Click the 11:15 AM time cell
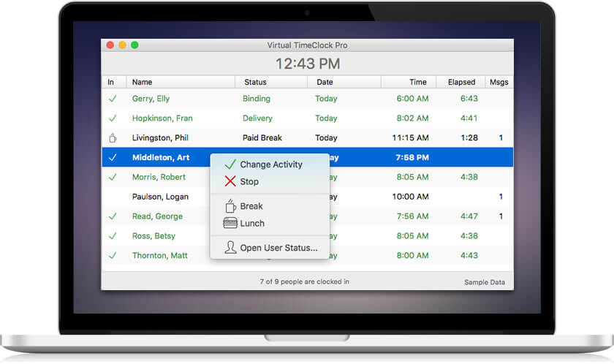This screenshot has width=614, height=364. coord(410,137)
